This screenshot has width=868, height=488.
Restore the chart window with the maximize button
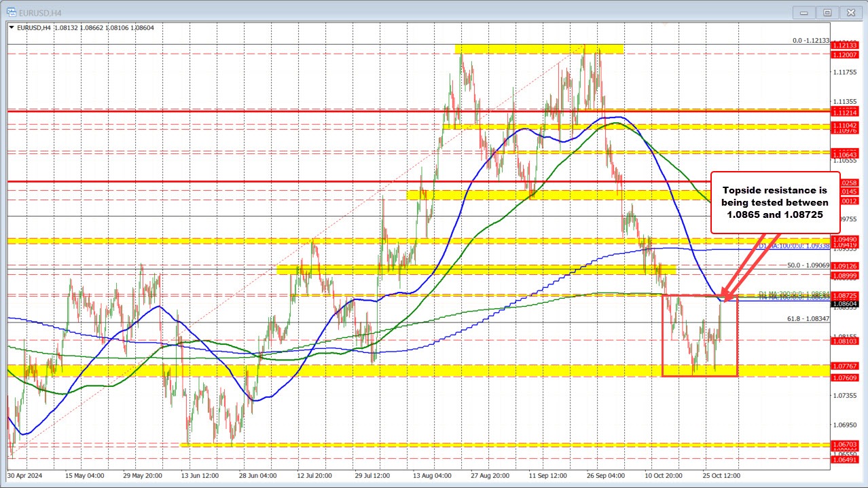tap(827, 12)
